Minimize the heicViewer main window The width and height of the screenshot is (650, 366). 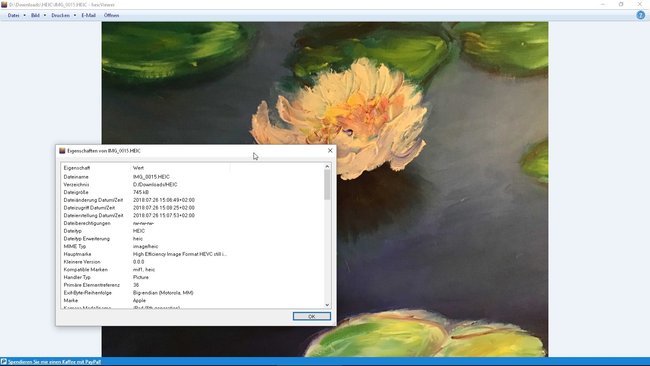[x=603, y=4]
